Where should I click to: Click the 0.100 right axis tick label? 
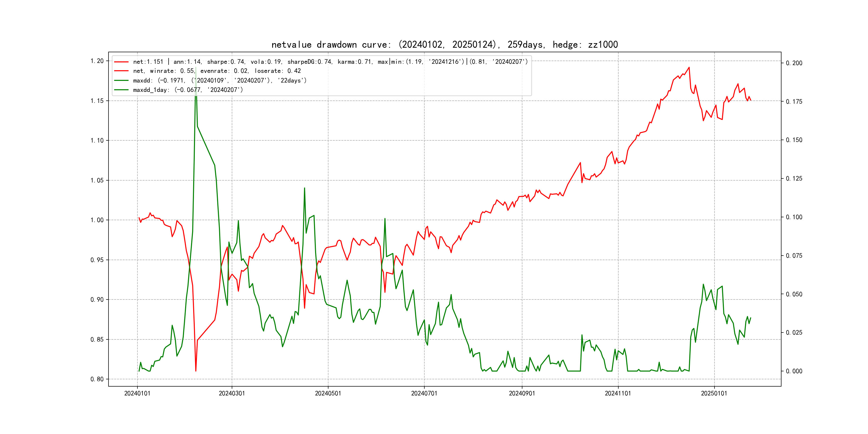pyautogui.click(x=794, y=217)
